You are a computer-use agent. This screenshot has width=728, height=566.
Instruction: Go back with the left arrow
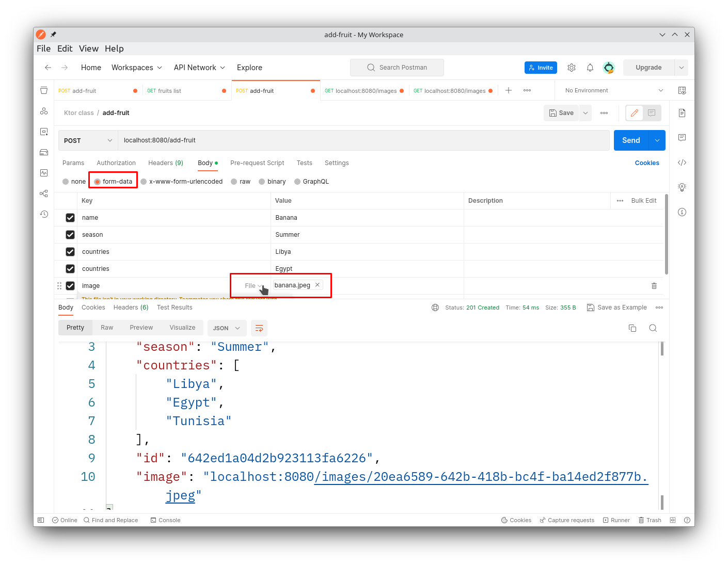pyautogui.click(x=48, y=68)
